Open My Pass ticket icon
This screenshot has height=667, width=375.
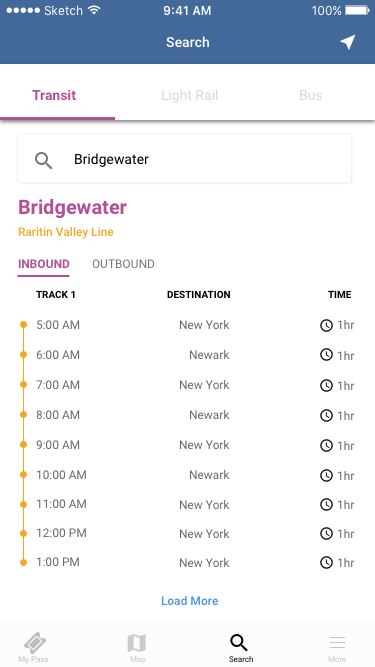(x=35, y=643)
